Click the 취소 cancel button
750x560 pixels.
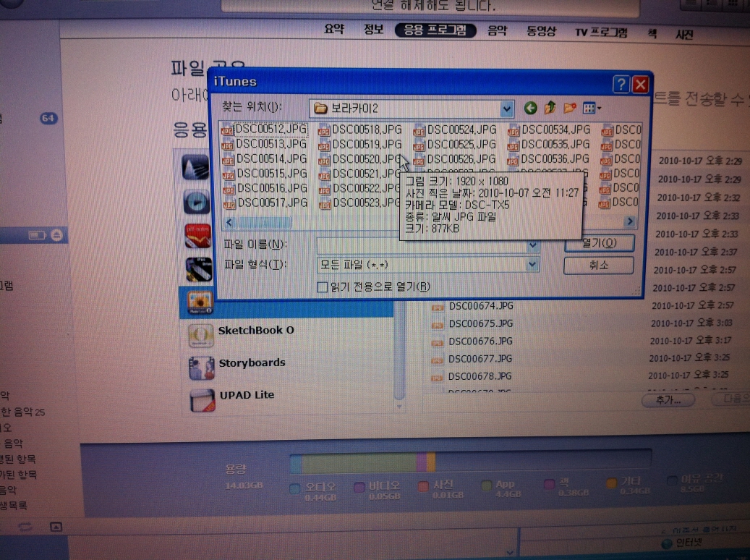(x=599, y=265)
